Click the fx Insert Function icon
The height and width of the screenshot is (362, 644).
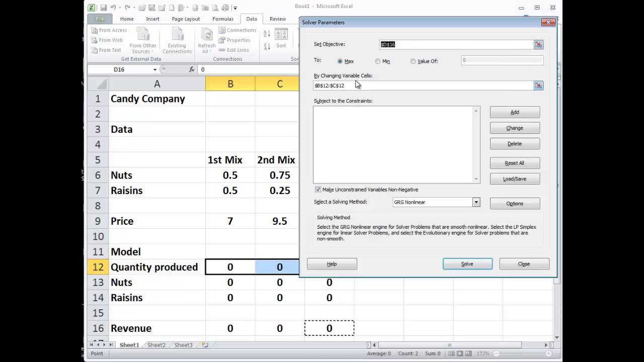pyautogui.click(x=192, y=69)
